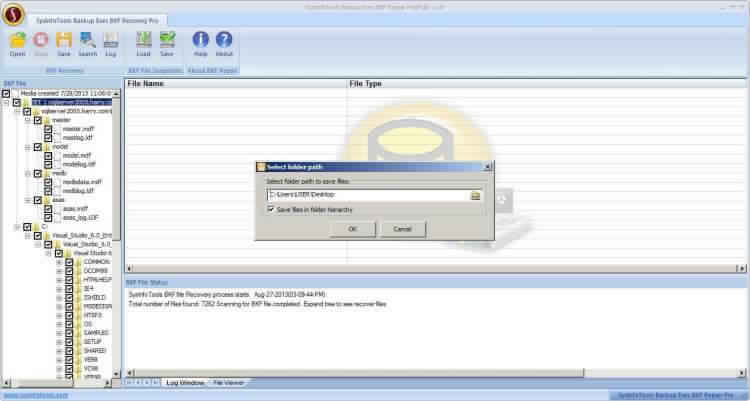Collapse the asas folder node
The width and height of the screenshot is (750, 401).
28,200
